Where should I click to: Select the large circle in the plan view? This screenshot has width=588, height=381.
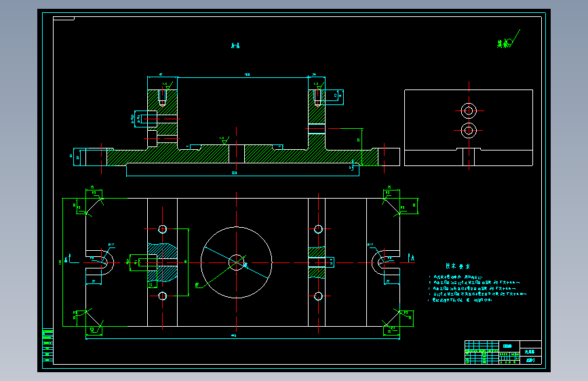click(236, 262)
